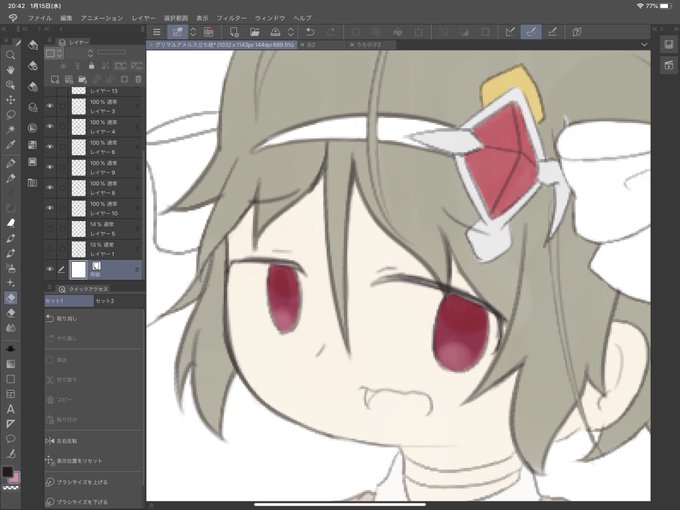Expand the document tabs chevron on right
The height and width of the screenshot is (510, 680).
[x=644, y=45]
